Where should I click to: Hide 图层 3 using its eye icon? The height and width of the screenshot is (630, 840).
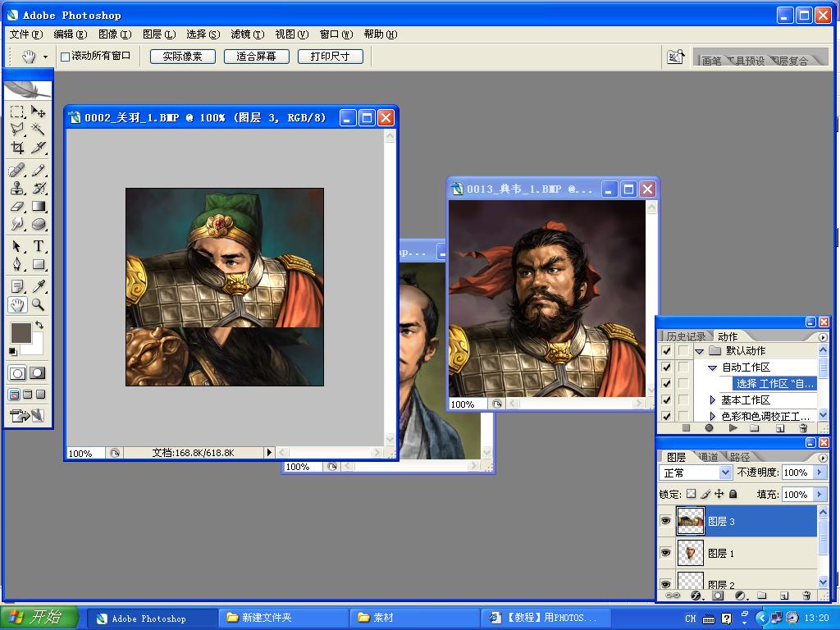pos(665,521)
